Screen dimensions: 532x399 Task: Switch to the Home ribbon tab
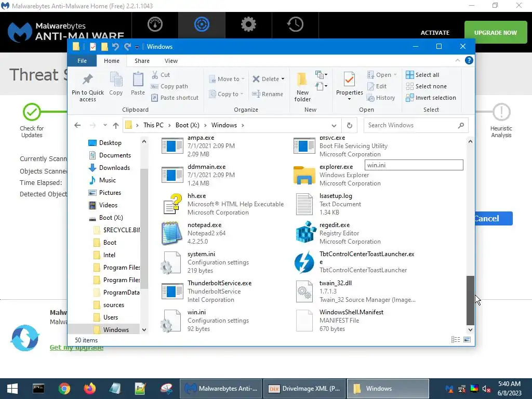pyautogui.click(x=112, y=61)
